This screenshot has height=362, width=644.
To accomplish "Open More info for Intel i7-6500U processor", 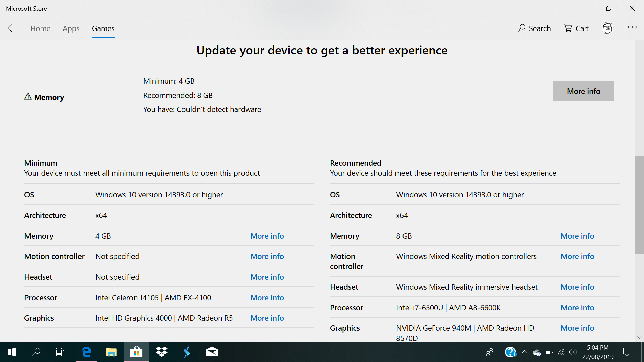I will pos(578,308).
